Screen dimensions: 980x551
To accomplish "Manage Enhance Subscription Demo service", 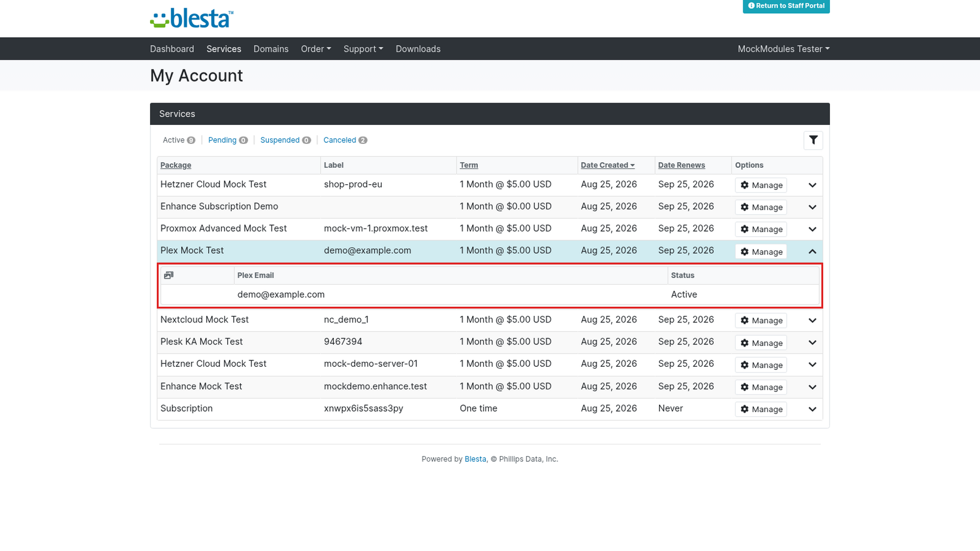I will click(761, 207).
